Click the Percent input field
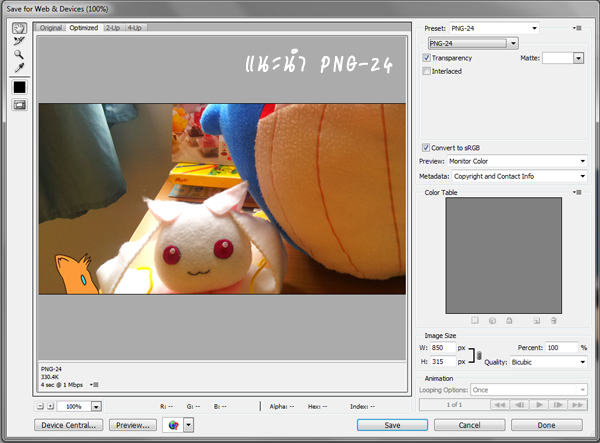The image size is (600, 443). [x=561, y=347]
